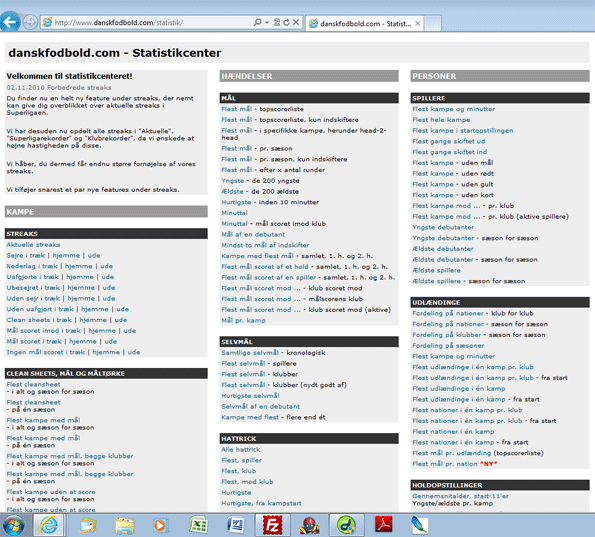Click the 02.11.2010 Forbedrede streaks news date
This screenshot has width=595, height=537.
pos(59,88)
